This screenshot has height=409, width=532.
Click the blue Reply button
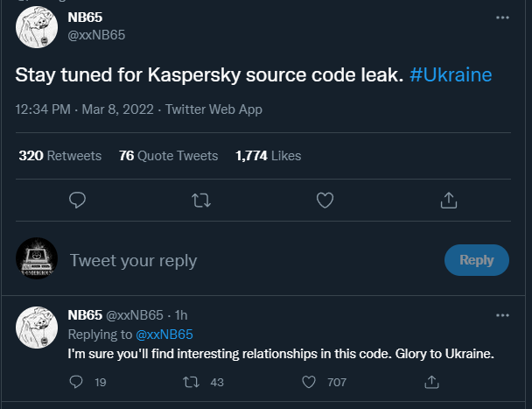click(x=477, y=260)
